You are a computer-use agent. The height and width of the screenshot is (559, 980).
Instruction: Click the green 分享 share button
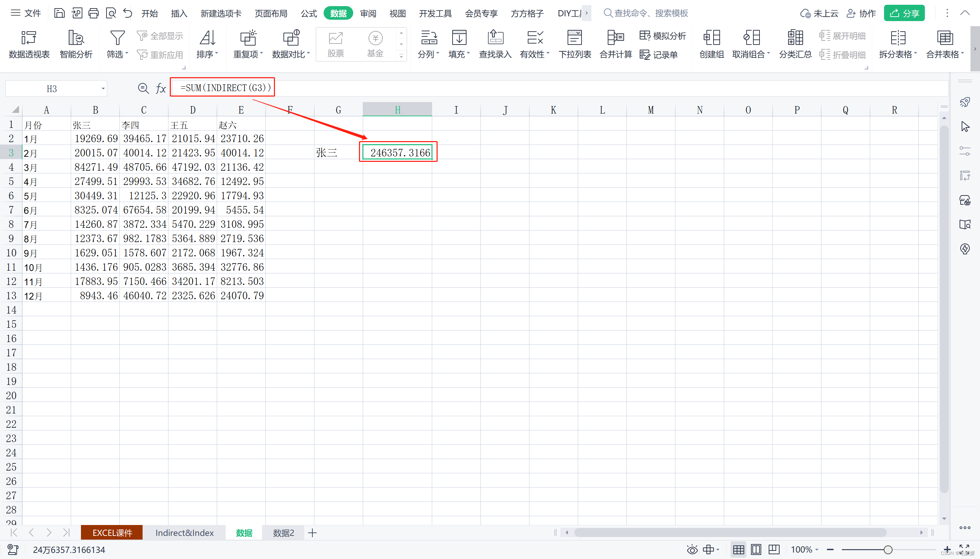(x=904, y=13)
